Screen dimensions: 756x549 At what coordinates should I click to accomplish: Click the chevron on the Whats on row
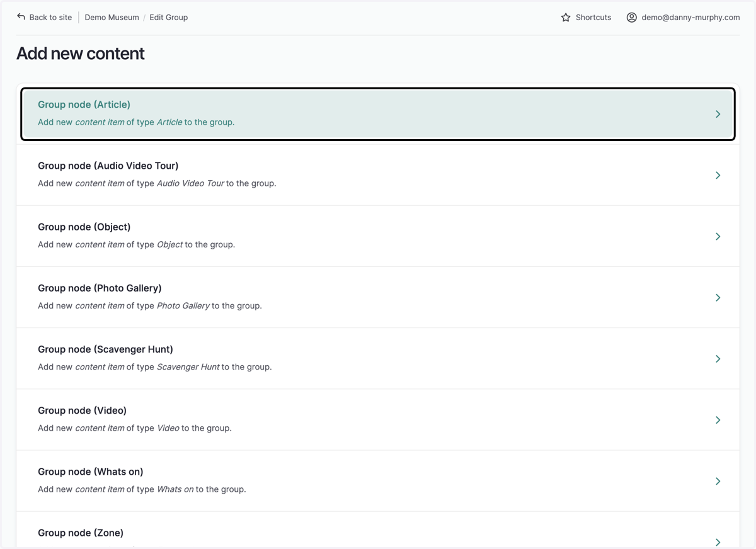pyautogui.click(x=718, y=480)
